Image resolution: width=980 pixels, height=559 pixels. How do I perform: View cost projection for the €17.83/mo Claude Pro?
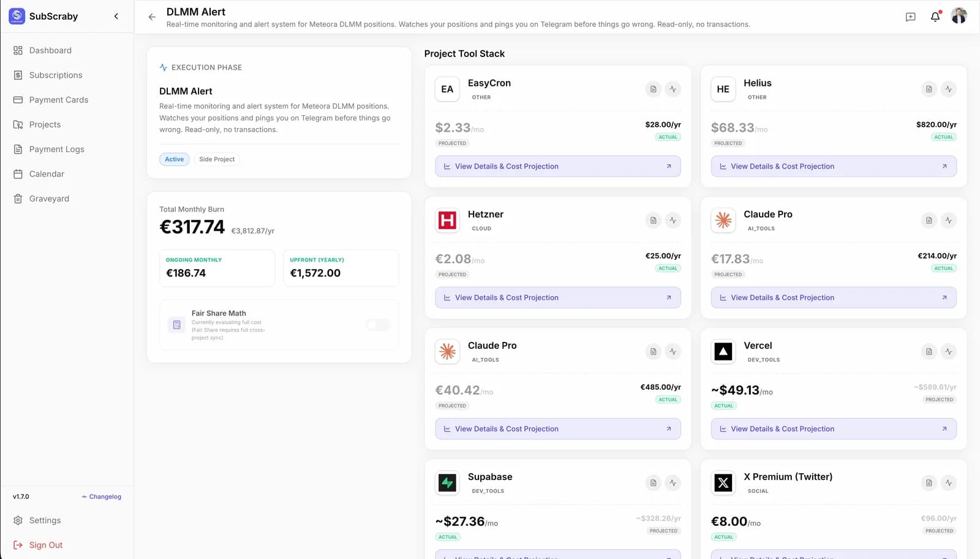point(834,297)
